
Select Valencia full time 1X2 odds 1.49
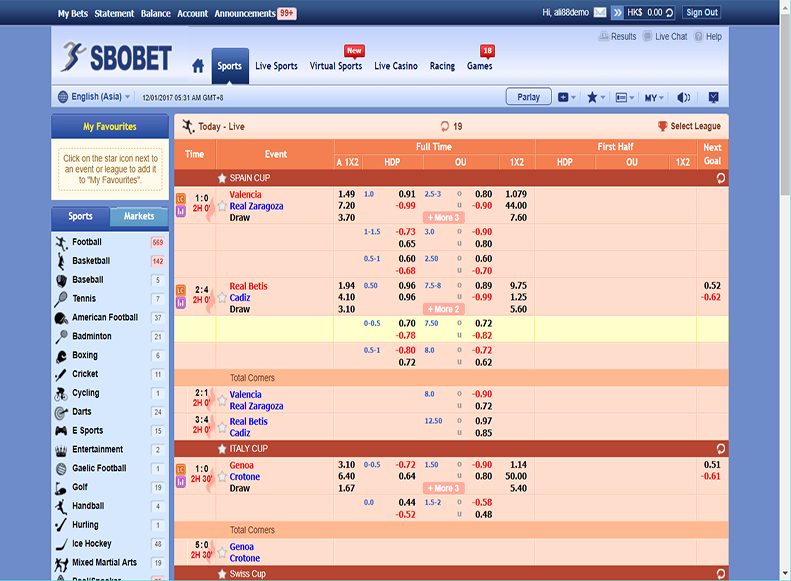pyautogui.click(x=346, y=194)
